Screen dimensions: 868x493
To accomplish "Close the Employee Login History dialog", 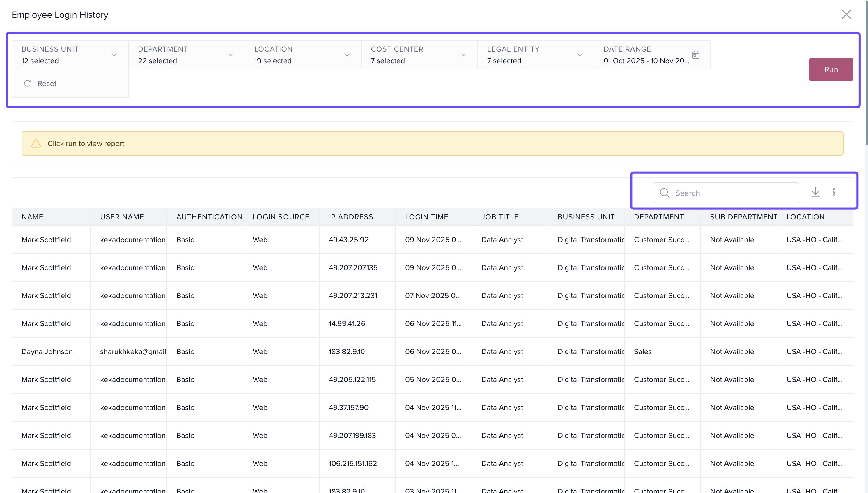I will tap(846, 14).
